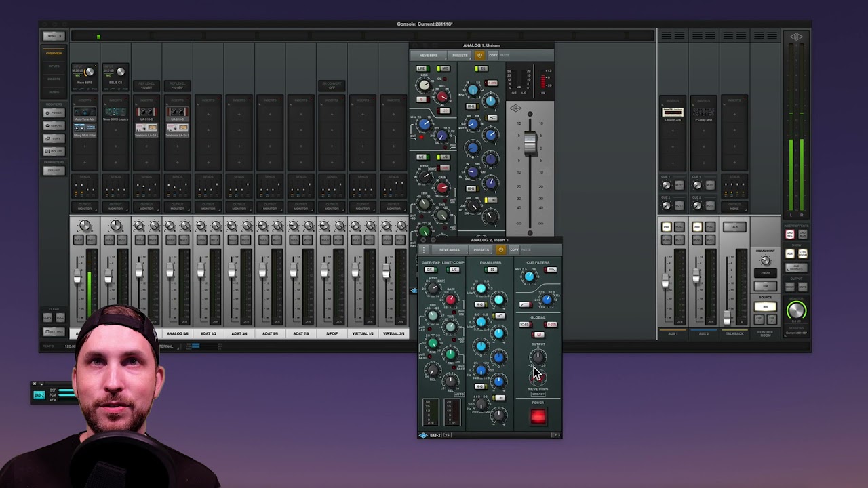The height and width of the screenshot is (488, 868).
Task: Toggle the SC-EQ global switch
Action: (524, 325)
